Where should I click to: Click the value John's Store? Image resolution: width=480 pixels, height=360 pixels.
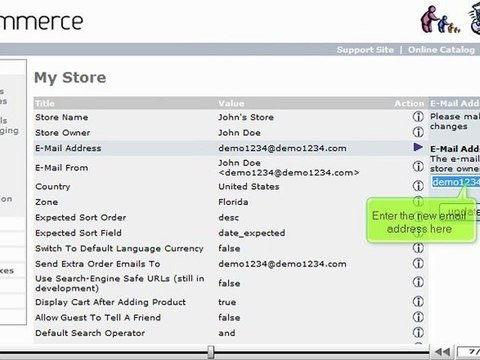coord(246,117)
